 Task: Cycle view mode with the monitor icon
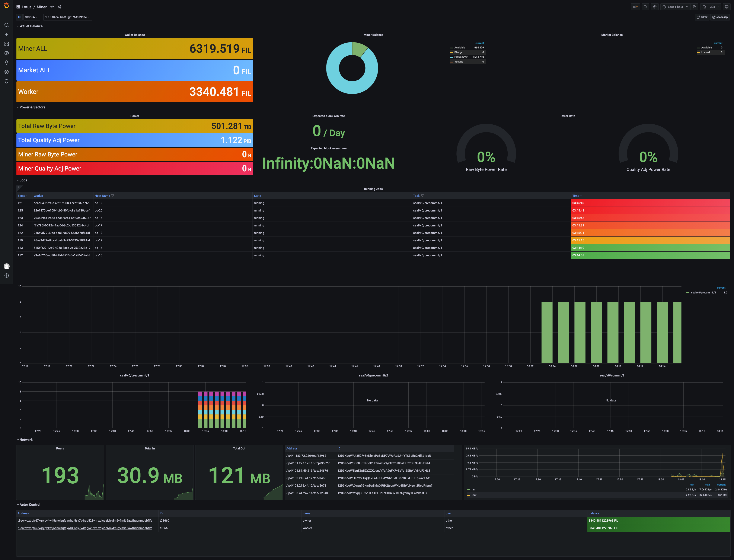pyautogui.click(x=727, y=7)
